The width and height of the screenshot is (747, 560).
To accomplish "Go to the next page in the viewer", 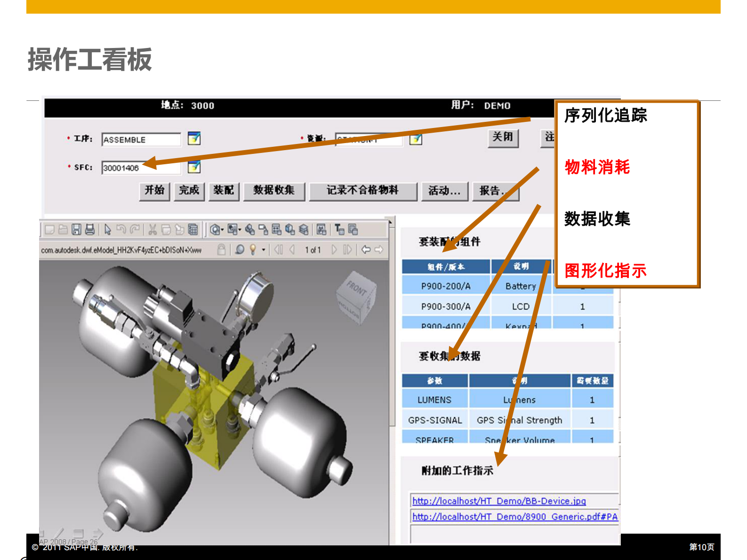I will click(x=334, y=249).
